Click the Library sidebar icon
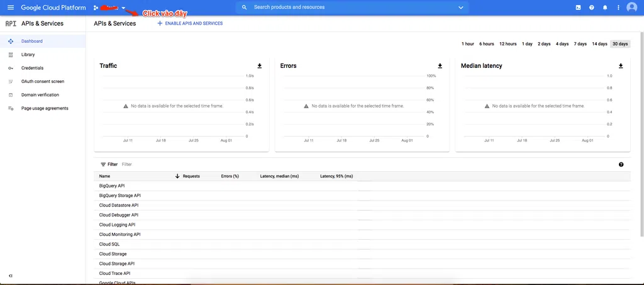 11,55
